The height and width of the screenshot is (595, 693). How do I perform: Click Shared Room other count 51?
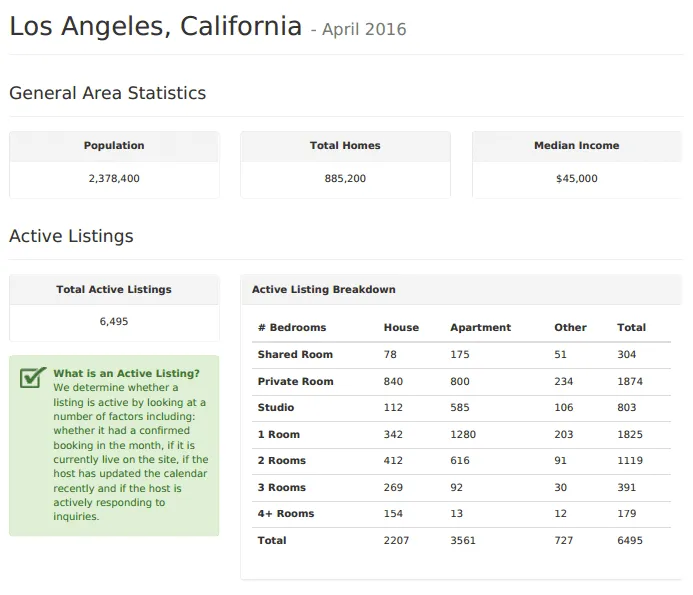560,355
